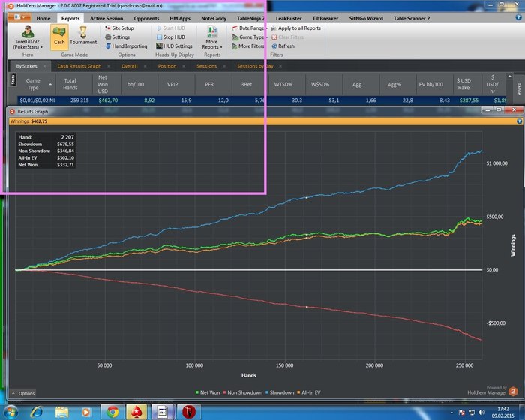Open Site Setup options
This screenshot has height=420, width=525.
[122, 28]
